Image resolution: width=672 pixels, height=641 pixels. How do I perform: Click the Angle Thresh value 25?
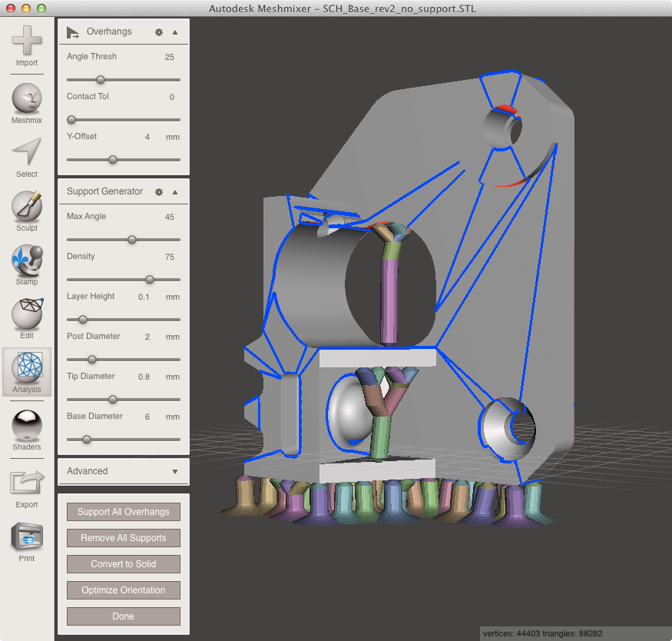tap(170, 57)
